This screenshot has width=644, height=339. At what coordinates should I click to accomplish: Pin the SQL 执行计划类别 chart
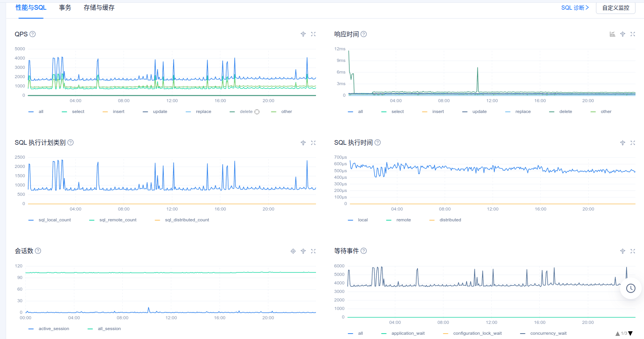coord(303,143)
